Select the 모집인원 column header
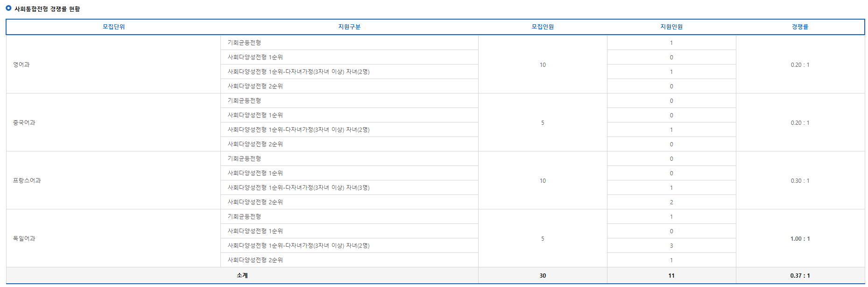Image resolution: width=868 pixels, height=287 pixels. click(x=543, y=27)
